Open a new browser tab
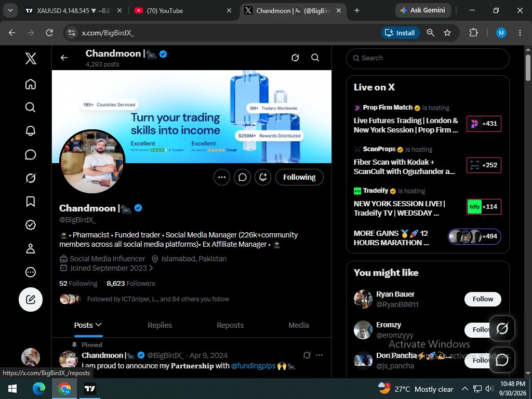The height and width of the screenshot is (399, 532). tap(356, 10)
